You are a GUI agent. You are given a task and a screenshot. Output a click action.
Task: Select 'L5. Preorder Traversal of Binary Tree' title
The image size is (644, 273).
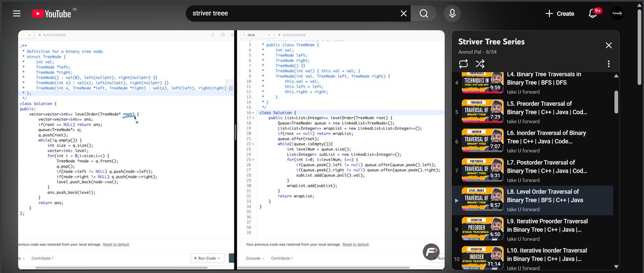coord(547,107)
